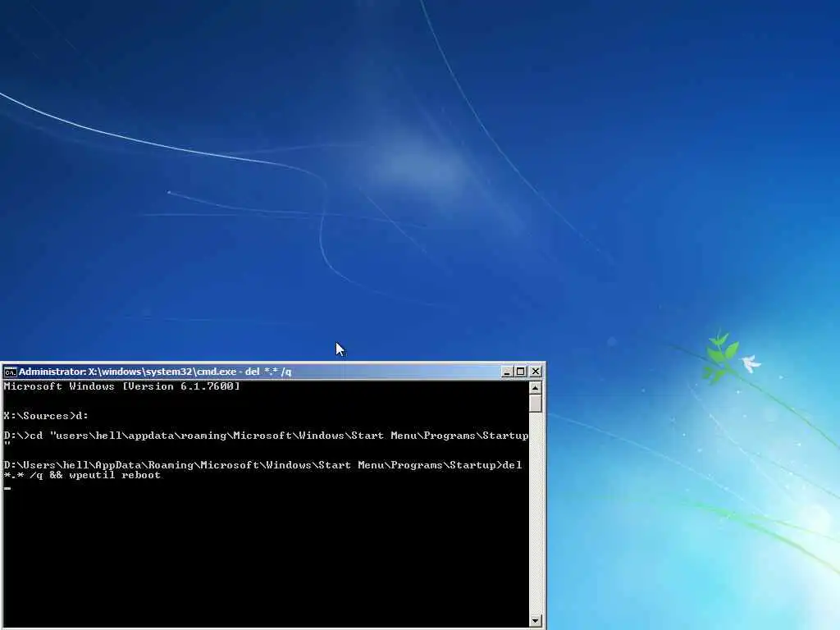
Task: Click the 'Microsoft Windows [Version 6.1.7600]' line
Action: (121, 386)
